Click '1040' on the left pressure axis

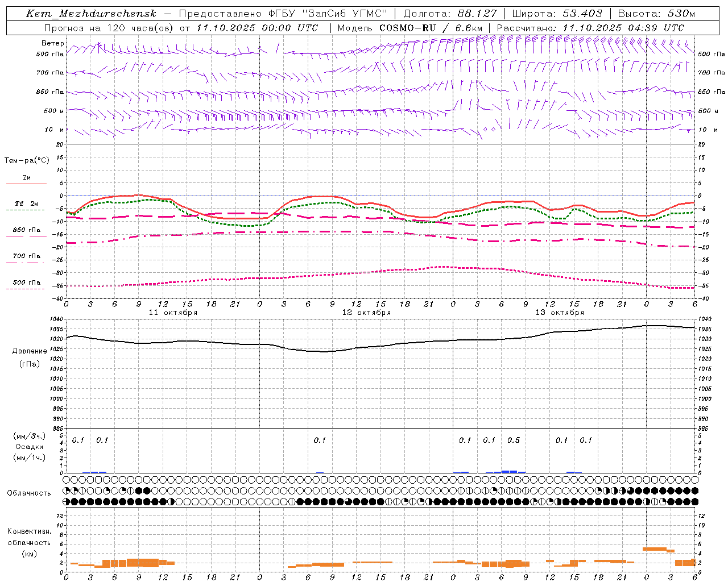pyautogui.click(x=56, y=319)
